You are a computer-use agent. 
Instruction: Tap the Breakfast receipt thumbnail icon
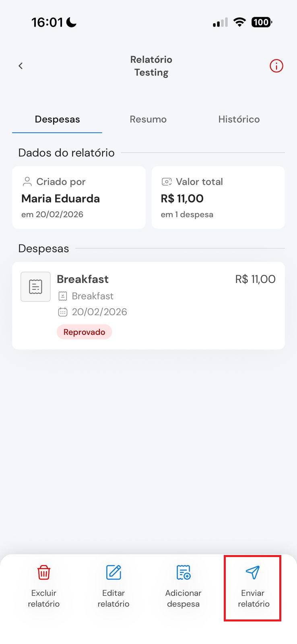pyautogui.click(x=35, y=287)
